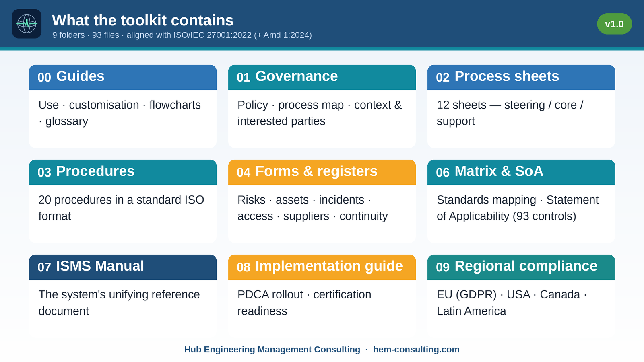Click the green v1.0 version badge

pos(614,24)
